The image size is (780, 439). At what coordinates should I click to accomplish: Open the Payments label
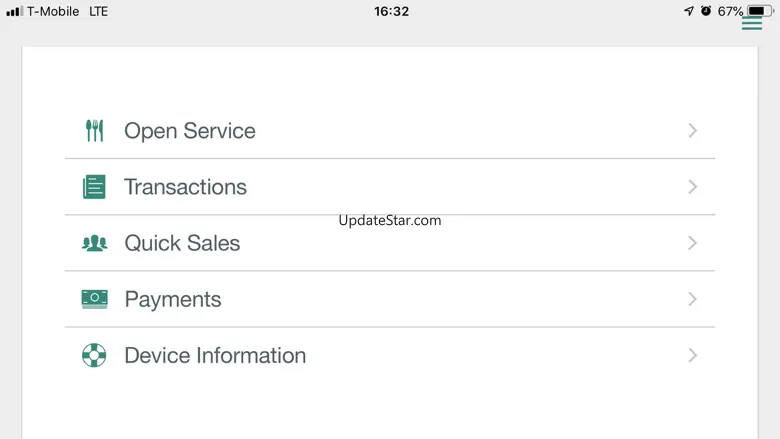pos(173,299)
